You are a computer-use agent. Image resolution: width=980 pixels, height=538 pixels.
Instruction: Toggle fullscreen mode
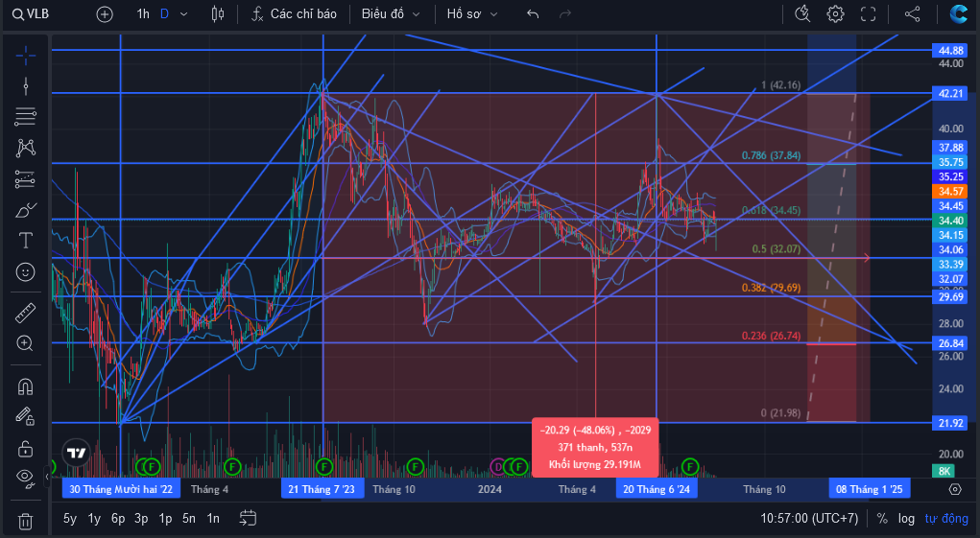coord(868,13)
